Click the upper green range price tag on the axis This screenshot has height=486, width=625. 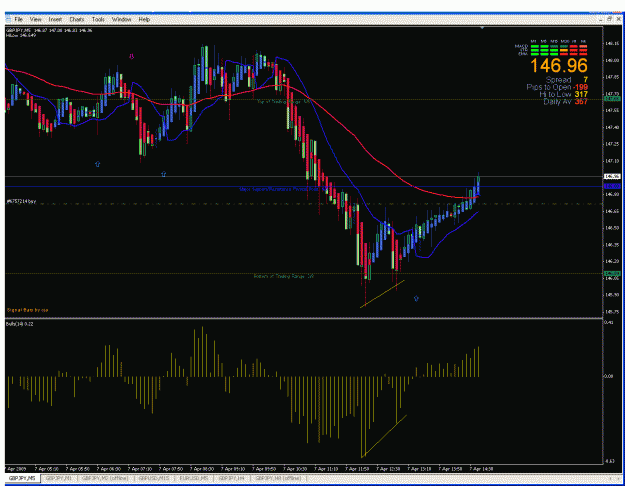(x=612, y=98)
